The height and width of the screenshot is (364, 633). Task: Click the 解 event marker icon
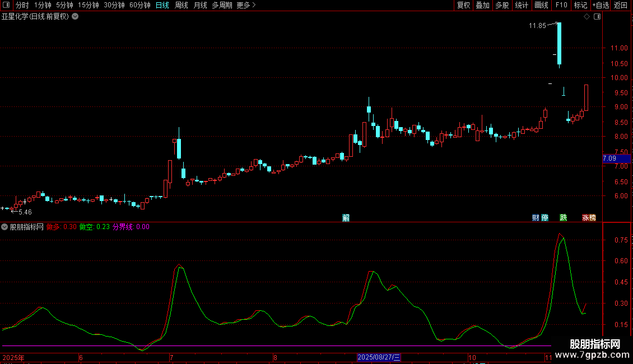click(x=346, y=218)
